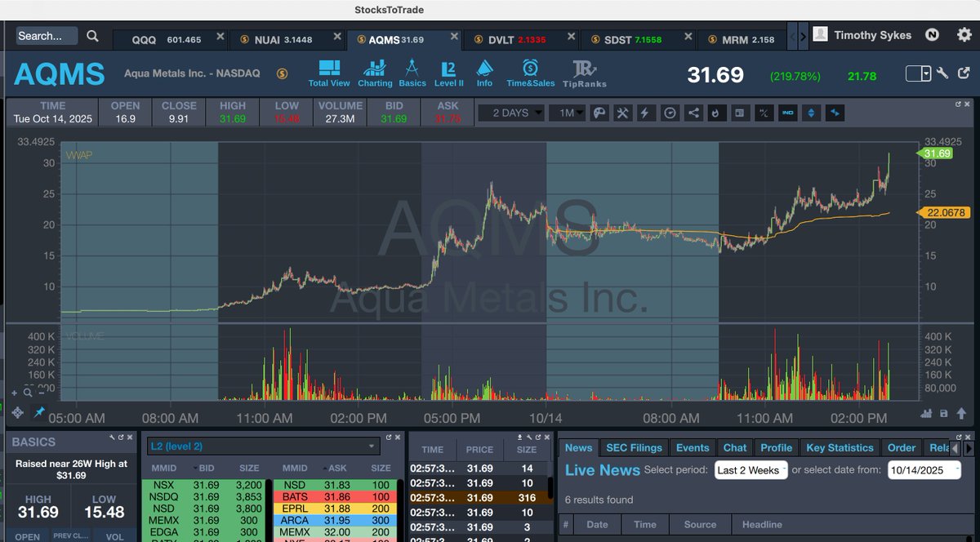Open the 2 DAYS range dropdown
Viewport: 980px width, 542px height.
[x=511, y=113]
